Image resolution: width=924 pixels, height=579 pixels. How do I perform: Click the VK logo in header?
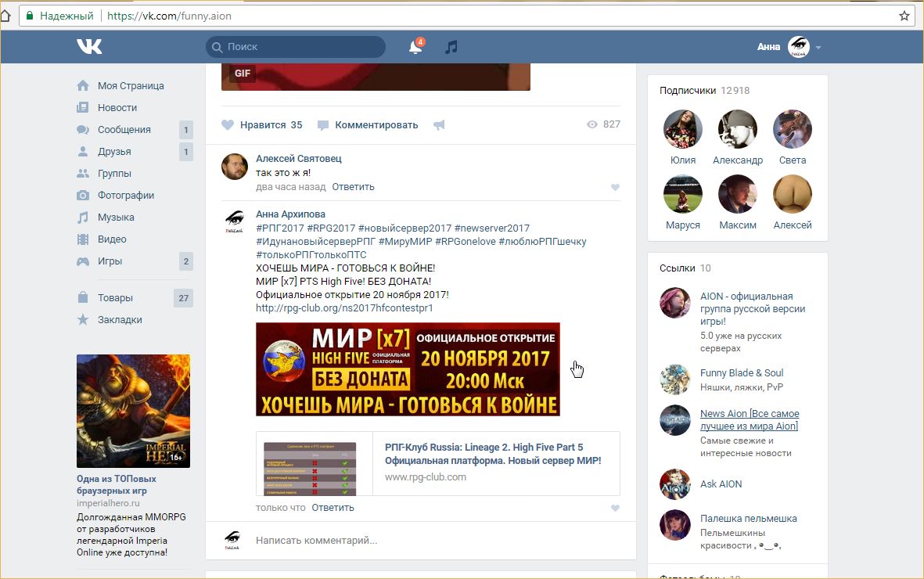click(89, 47)
